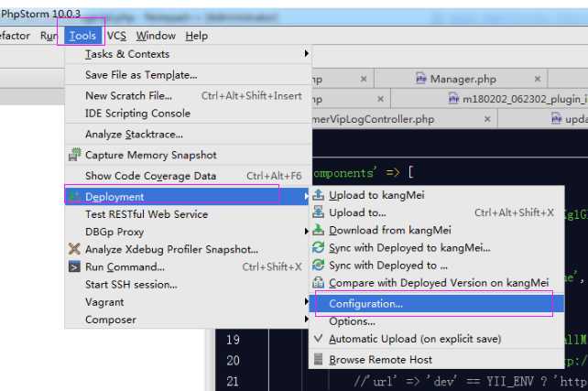This screenshot has height=391, width=588.
Task: Click Download from kangMei icon
Action: click(x=319, y=230)
